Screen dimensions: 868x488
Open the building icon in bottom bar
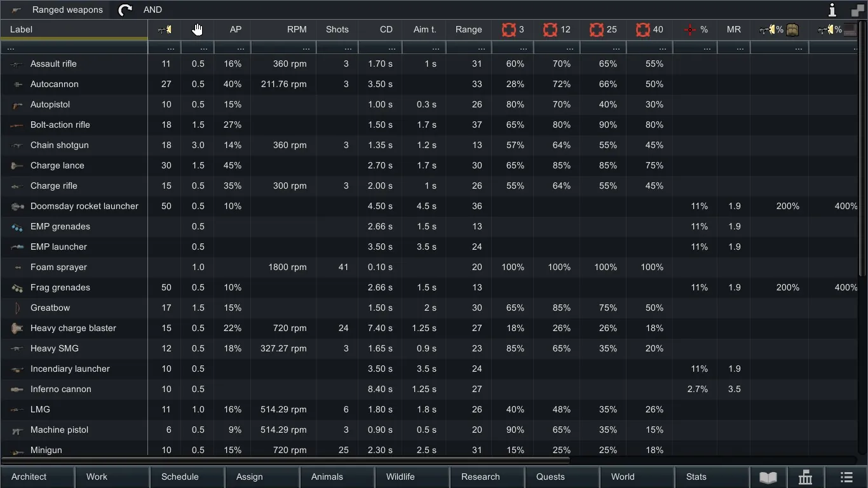(x=806, y=477)
